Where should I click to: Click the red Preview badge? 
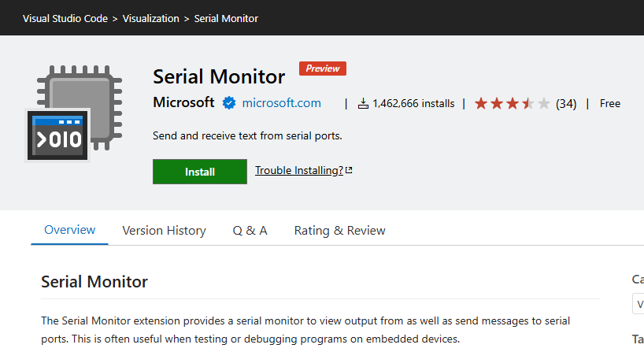pos(323,69)
